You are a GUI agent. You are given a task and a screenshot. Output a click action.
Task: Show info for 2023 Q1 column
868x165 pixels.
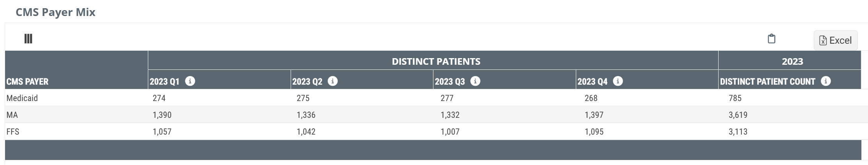(190, 81)
